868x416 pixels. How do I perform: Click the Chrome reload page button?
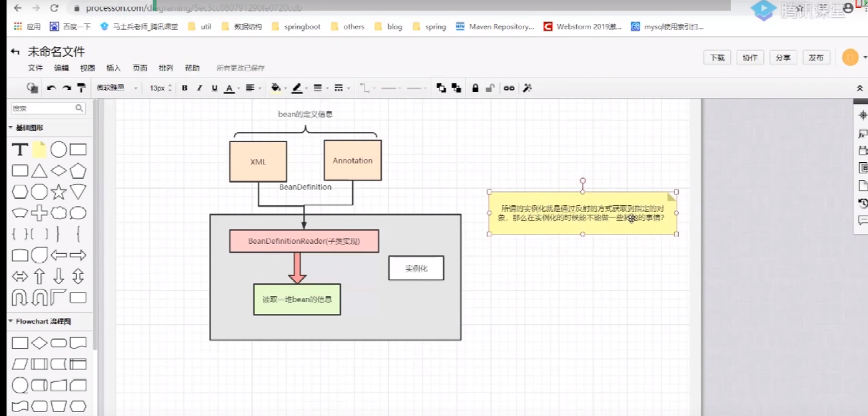tap(53, 9)
